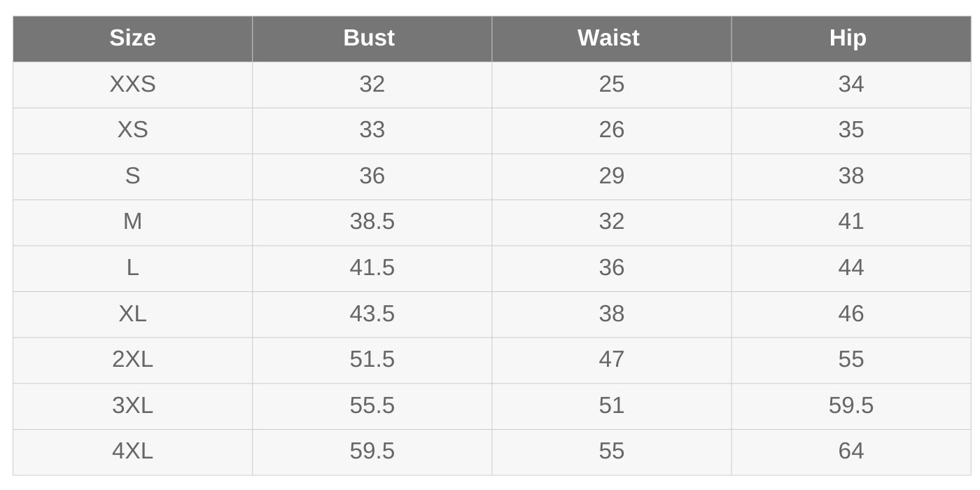This screenshot has height=490, width=980.
Task: Select the waist value 25 for XXS
Action: (611, 85)
